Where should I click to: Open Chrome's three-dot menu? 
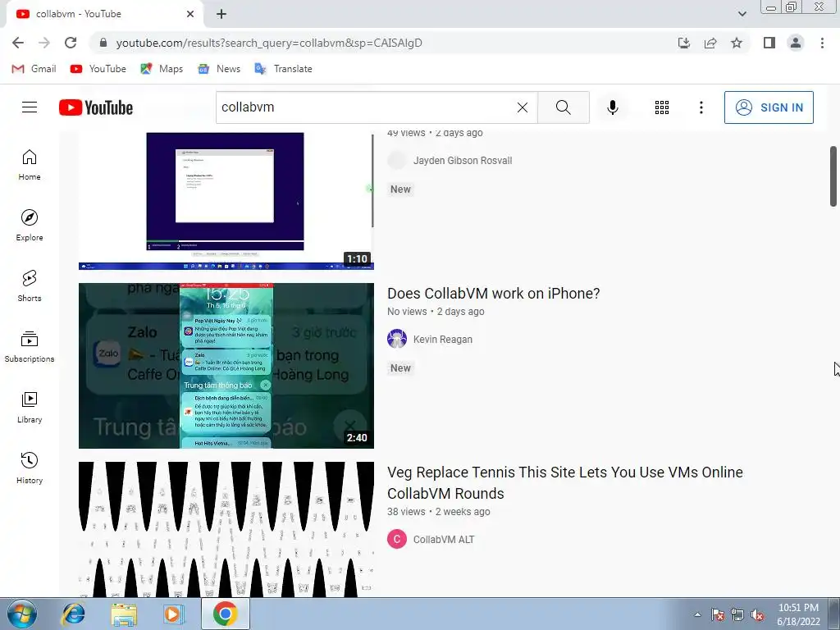coord(822,43)
